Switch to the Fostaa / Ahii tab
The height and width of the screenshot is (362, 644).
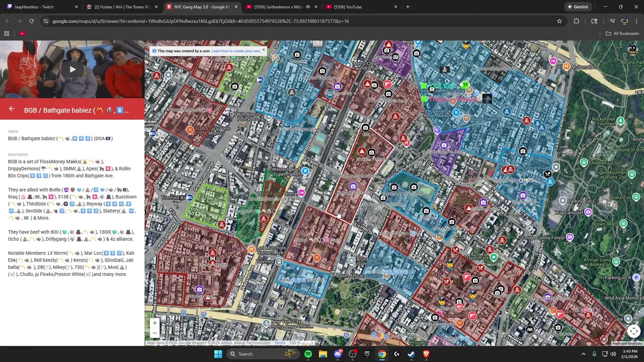[x=121, y=7]
